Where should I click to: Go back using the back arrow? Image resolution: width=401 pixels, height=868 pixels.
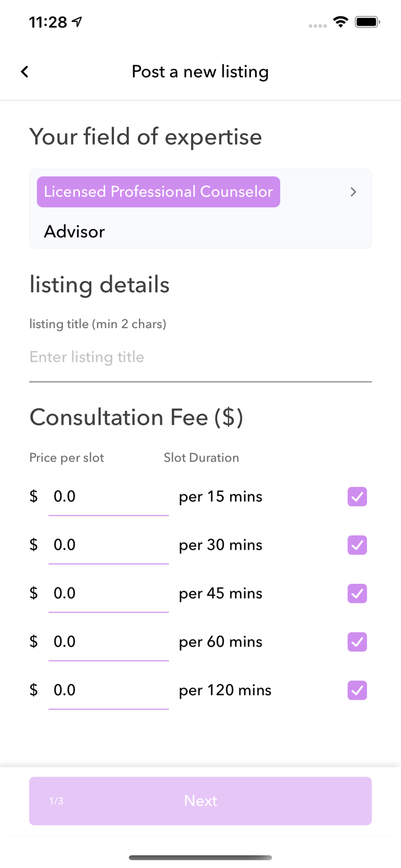coord(24,72)
